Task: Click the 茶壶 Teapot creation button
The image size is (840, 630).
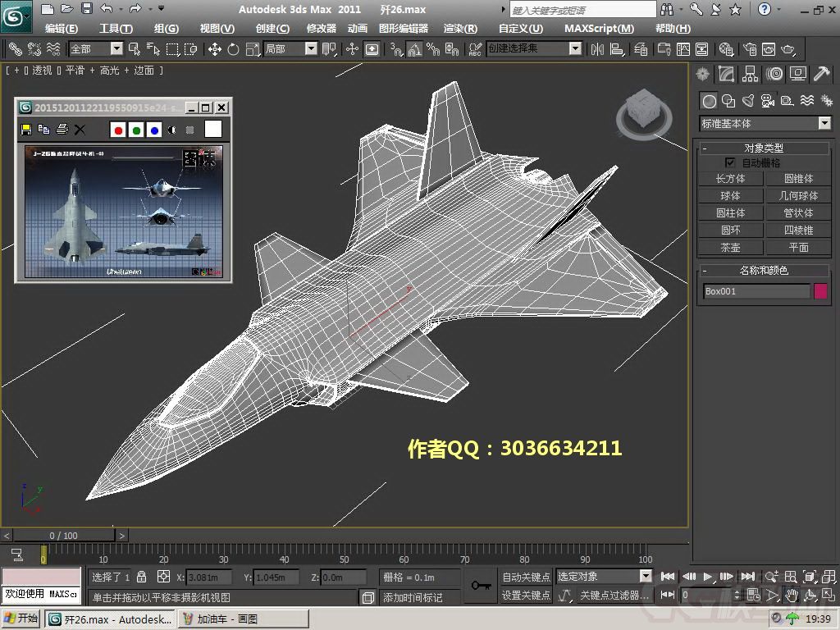Action: point(730,249)
